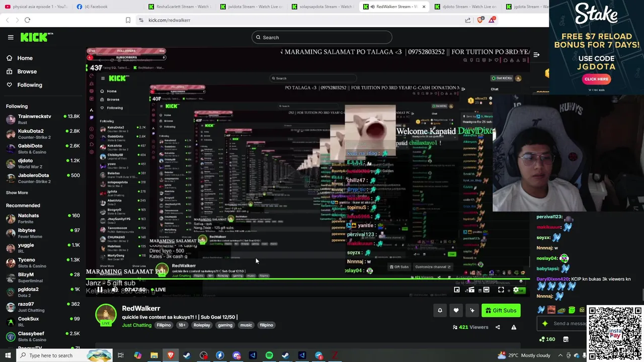Follow RedWalkerr with the heart button

coord(456,311)
